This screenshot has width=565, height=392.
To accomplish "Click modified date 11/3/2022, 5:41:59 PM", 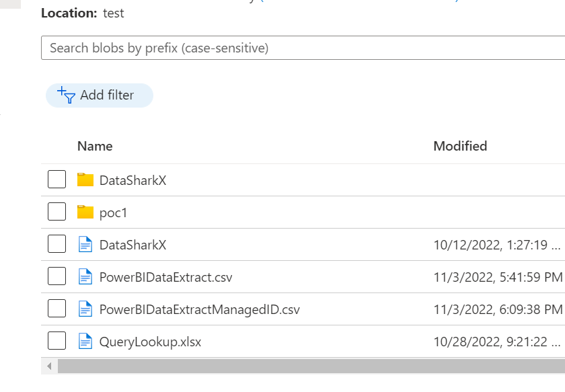I will tap(498, 278).
